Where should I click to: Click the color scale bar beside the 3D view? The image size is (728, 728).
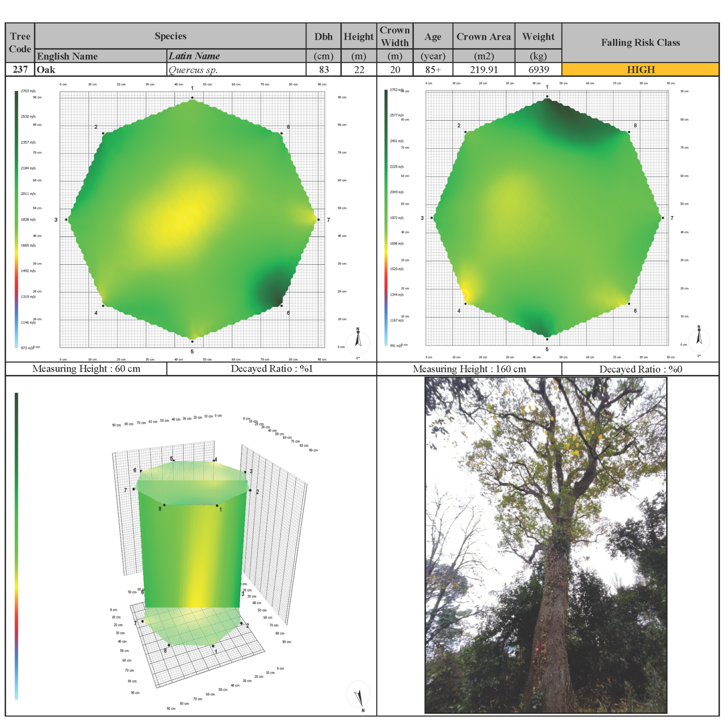click(16, 546)
